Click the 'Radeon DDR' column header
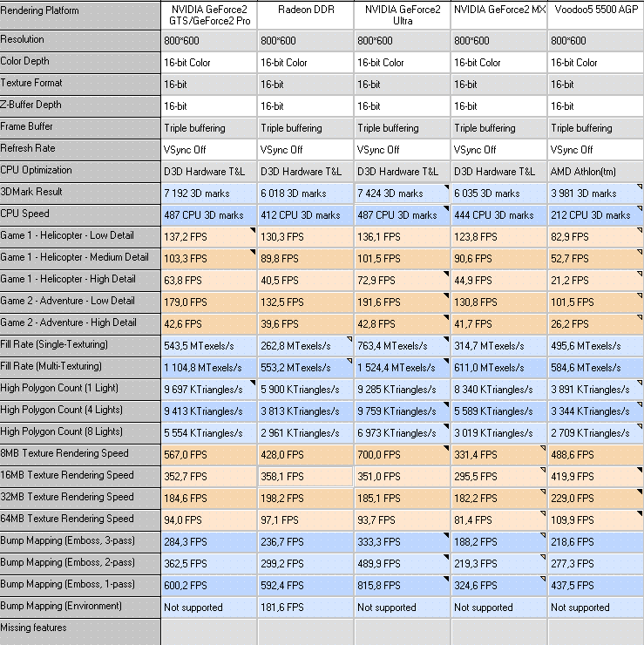 306,15
